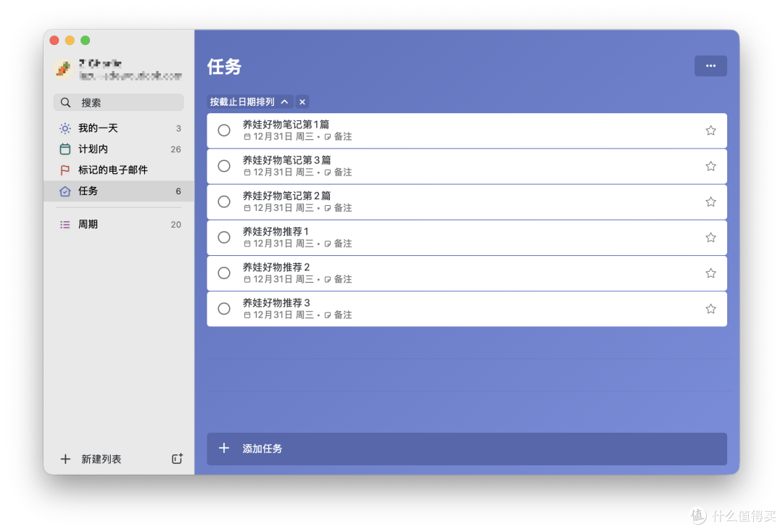This screenshot has height=532, width=783.
Task: Click the 按截止日期排列 sort label
Action: coord(242,101)
